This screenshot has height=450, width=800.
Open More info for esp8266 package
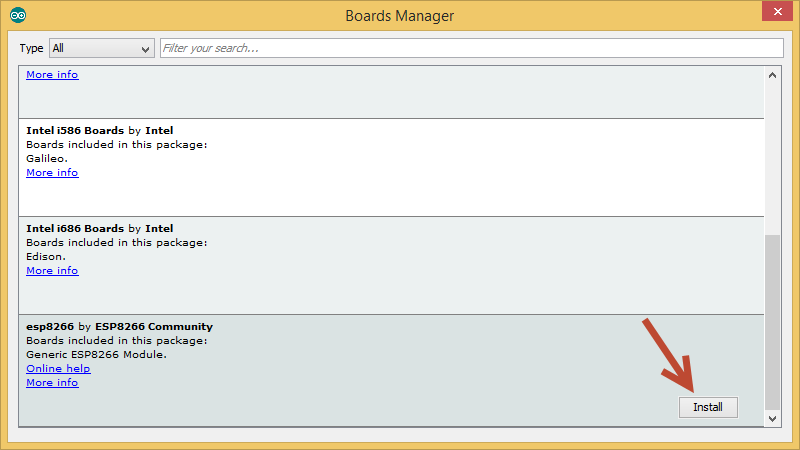(x=52, y=383)
